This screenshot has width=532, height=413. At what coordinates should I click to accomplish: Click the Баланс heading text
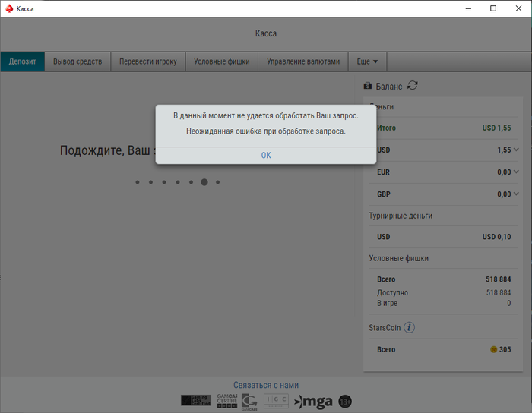[x=389, y=87]
